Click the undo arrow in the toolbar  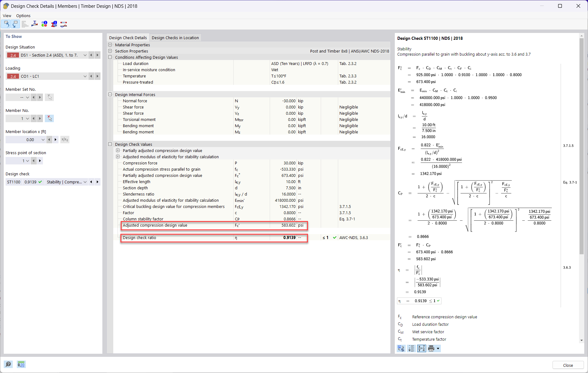(x=6, y=24)
